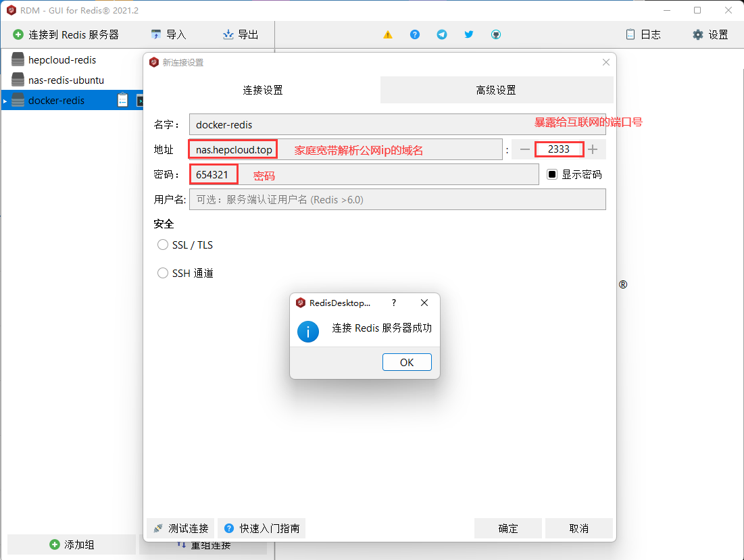Open 设置 settings gear
Viewport: 744px width, 560px height.
[x=710, y=34]
